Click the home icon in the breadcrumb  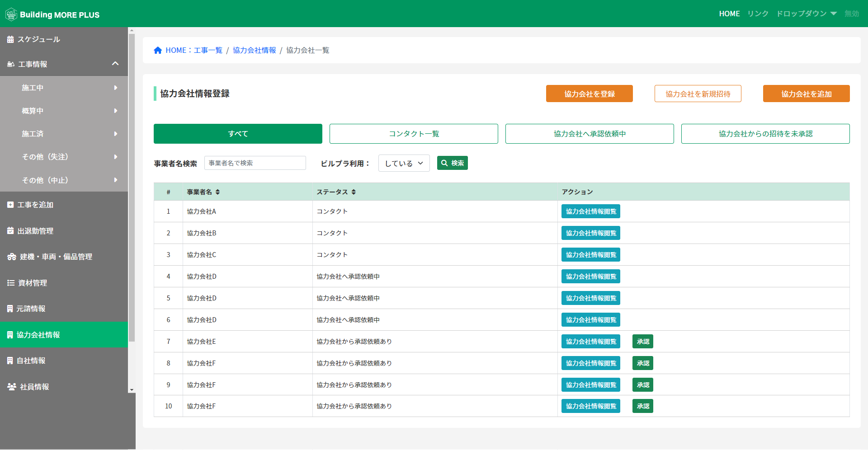coord(157,50)
